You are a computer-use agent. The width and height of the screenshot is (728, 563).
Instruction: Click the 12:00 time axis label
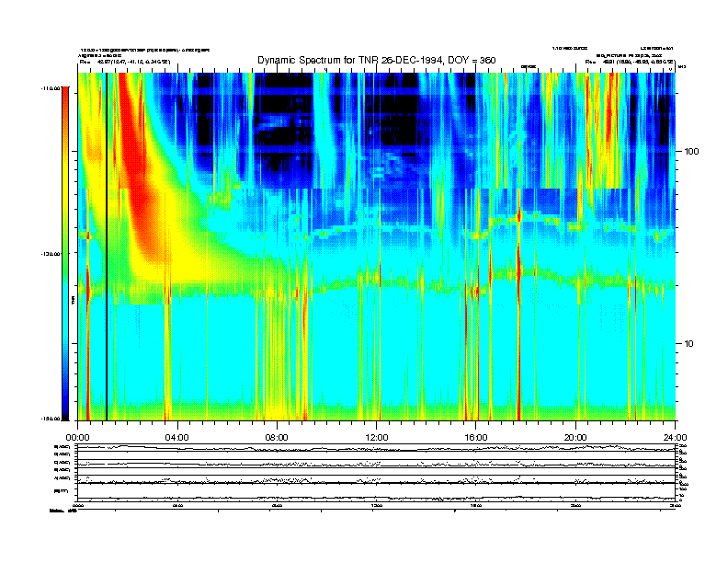(377, 438)
